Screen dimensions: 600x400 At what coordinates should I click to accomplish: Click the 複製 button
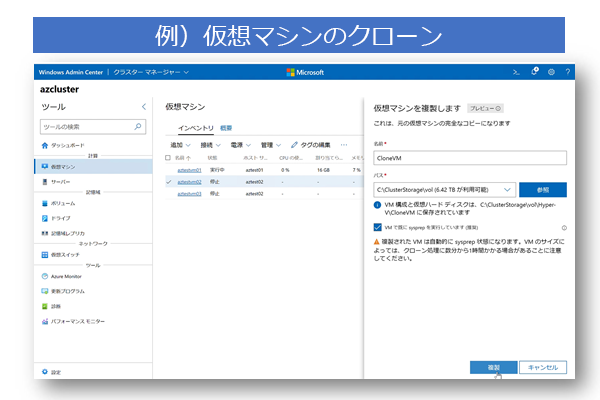tap(494, 367)
